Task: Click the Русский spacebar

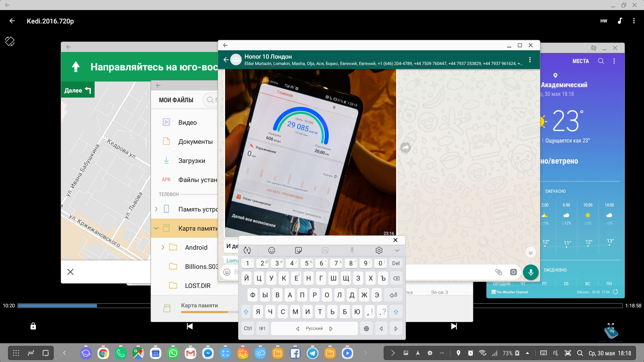Action: tap(314, 328)
